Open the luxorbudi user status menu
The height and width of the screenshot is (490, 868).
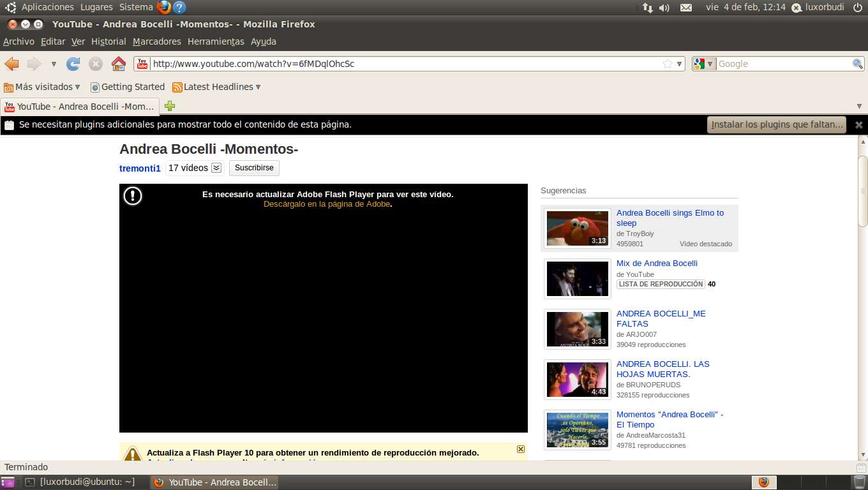tap(818, 8)
